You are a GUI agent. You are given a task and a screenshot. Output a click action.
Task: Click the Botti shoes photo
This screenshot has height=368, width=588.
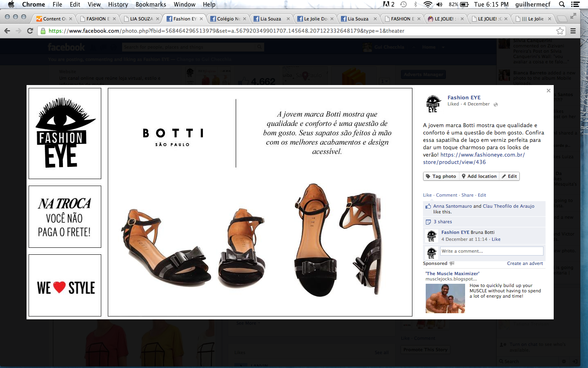260,202
